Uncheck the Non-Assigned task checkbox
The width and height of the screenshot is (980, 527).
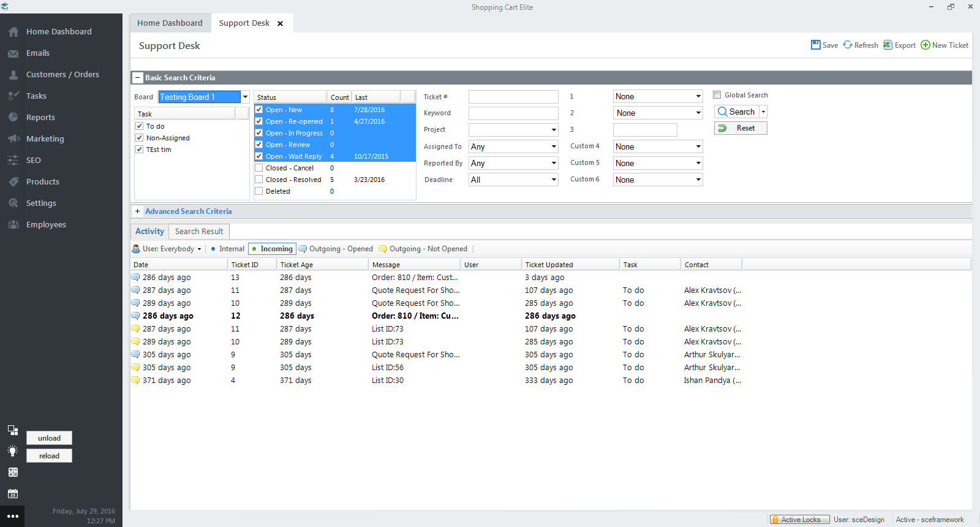(140, 138)
